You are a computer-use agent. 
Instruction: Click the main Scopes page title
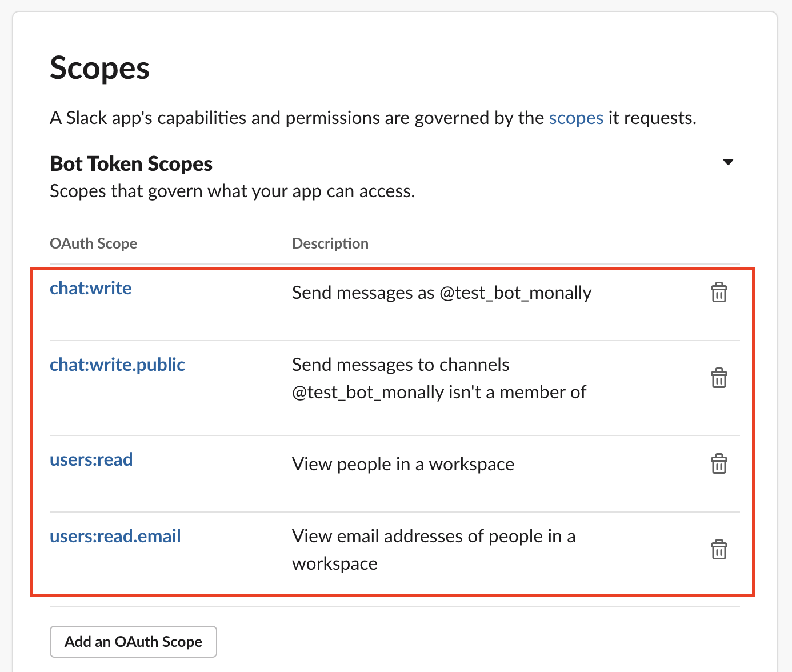[x=99, y=69]
